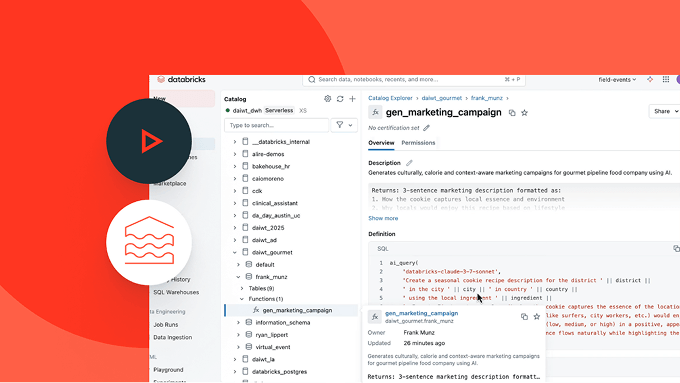Switch to the Permissions tab

tap(418, 143)
